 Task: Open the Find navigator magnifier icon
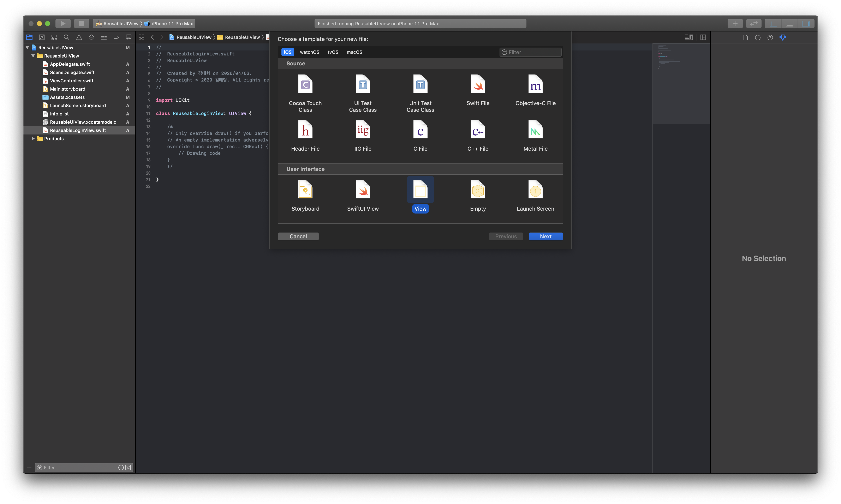tap(67, 37)
